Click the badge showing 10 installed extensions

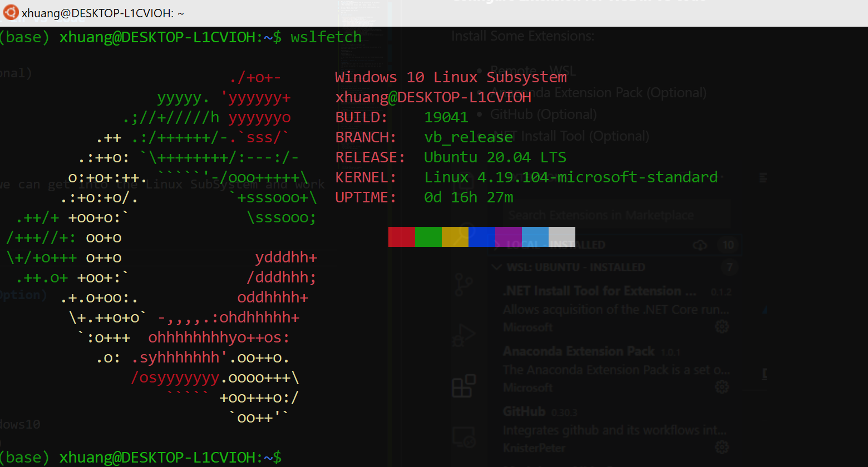point(728,245)
